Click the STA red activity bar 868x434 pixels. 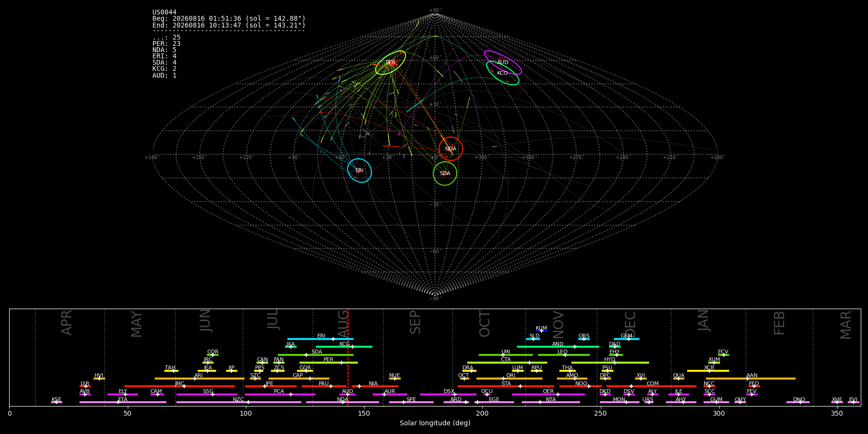(x=506, y=386)
